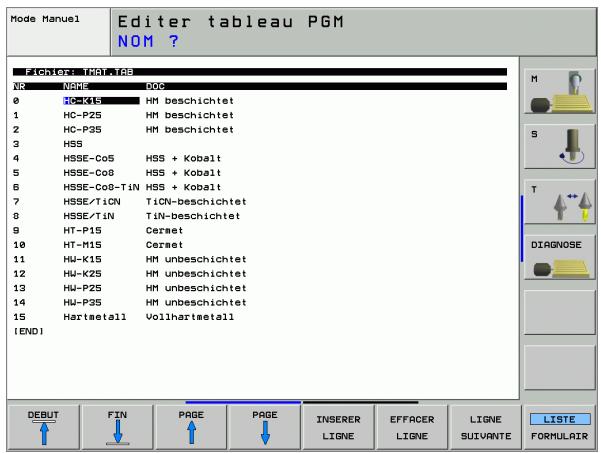Toggle LISTE FORMULAIR view softkey

[559, 427]
